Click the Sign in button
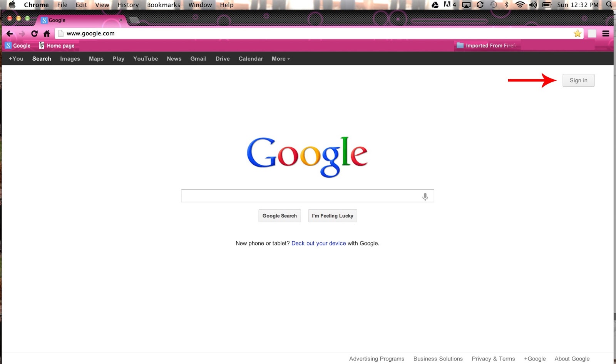Screen dimensions: 616x364 pyautogui.click(x=578, y=80)
